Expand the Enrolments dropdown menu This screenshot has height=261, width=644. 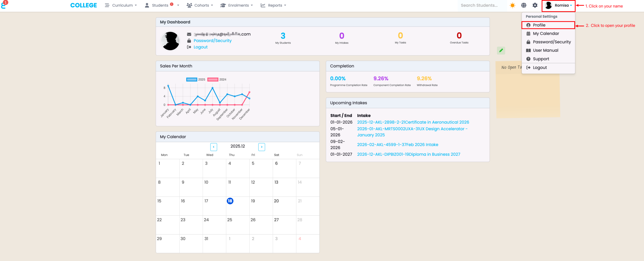click(x=236, y=5)
